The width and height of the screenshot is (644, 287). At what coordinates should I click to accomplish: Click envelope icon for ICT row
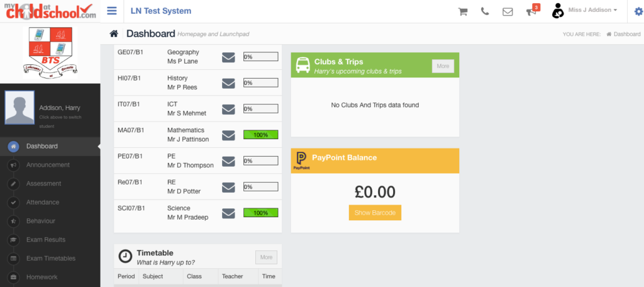[x=228, y=110]
